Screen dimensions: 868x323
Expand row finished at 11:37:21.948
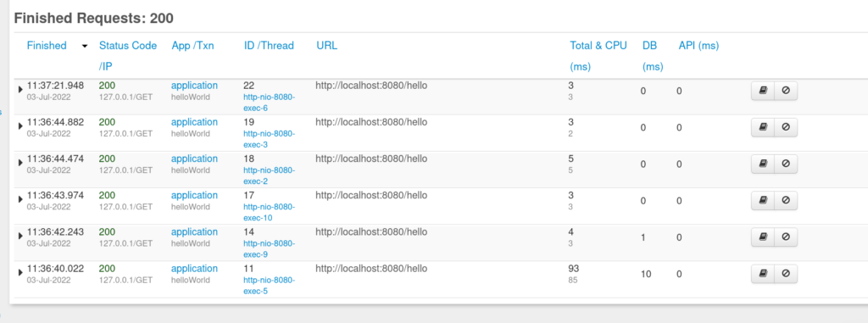point(20,89)
